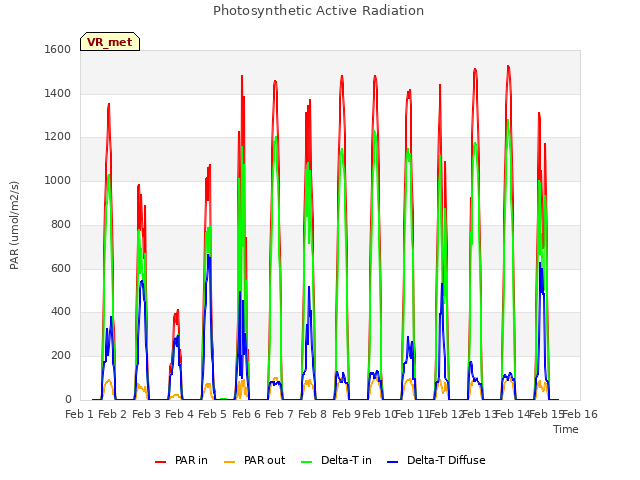
Task: Click the 400 y-axis tick value
Action: coord(61,312)
